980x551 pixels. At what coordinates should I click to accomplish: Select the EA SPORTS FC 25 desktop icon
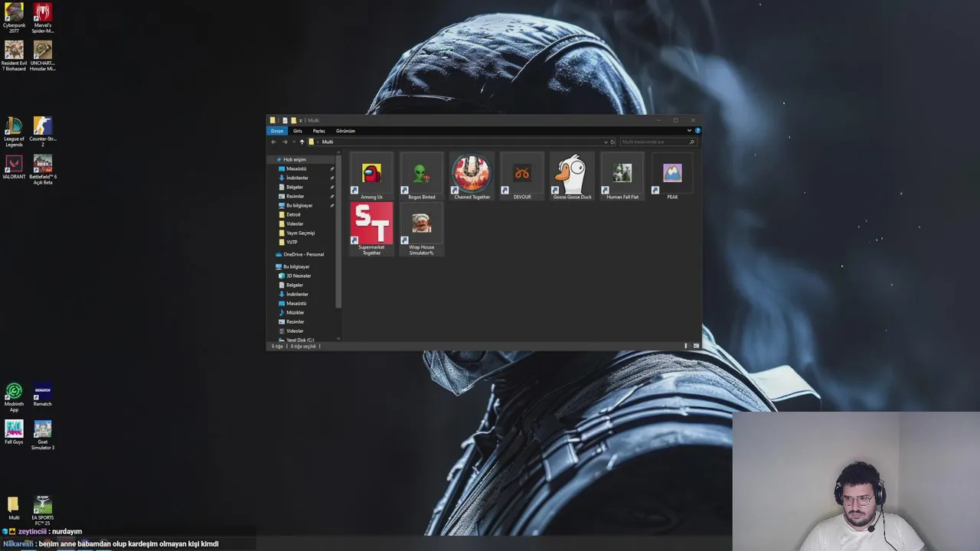pos(43,510)
